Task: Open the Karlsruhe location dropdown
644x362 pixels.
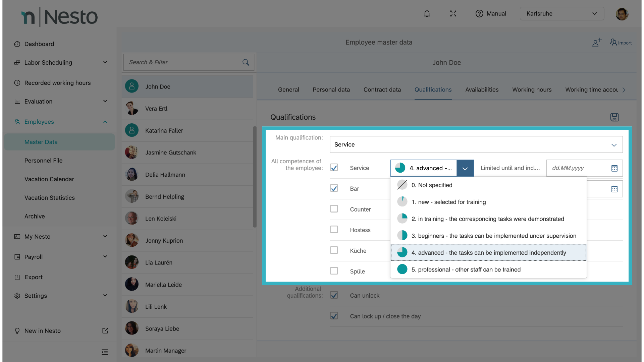Action: point(562,14)
